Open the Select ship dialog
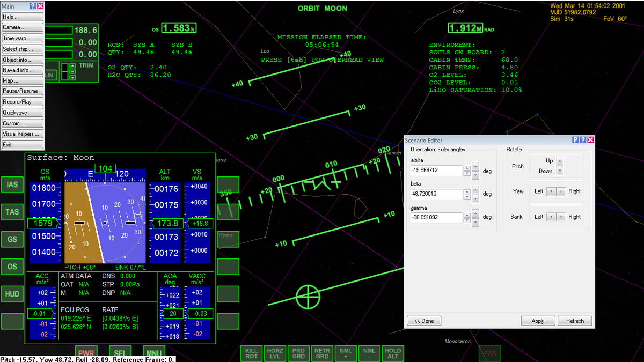This screenshot has height=362, width=644. 22,49
